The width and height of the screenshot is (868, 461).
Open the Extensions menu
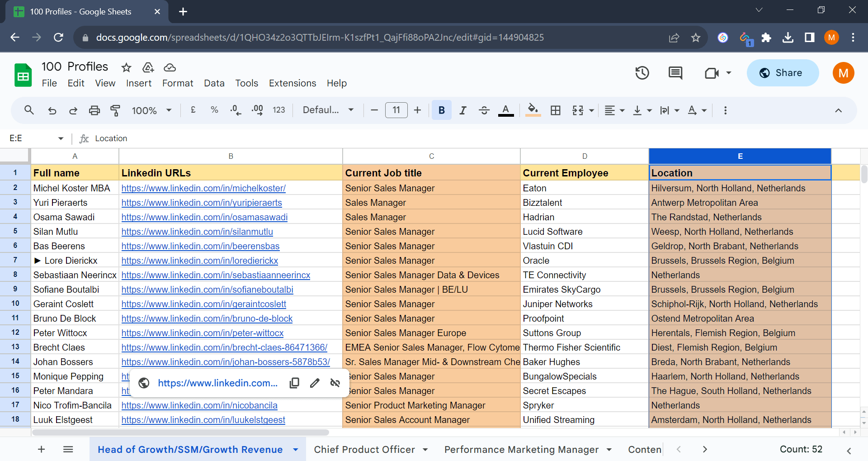pyautogui.click(x=292, y=83)
